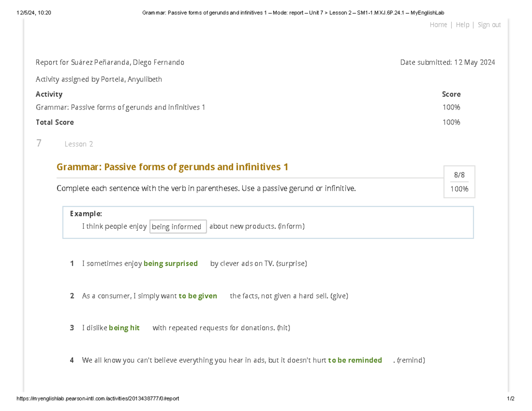Viewport: 532px width, 411px height.
Task: Select the 8/8 score box
Action: (x=460, y=175)
